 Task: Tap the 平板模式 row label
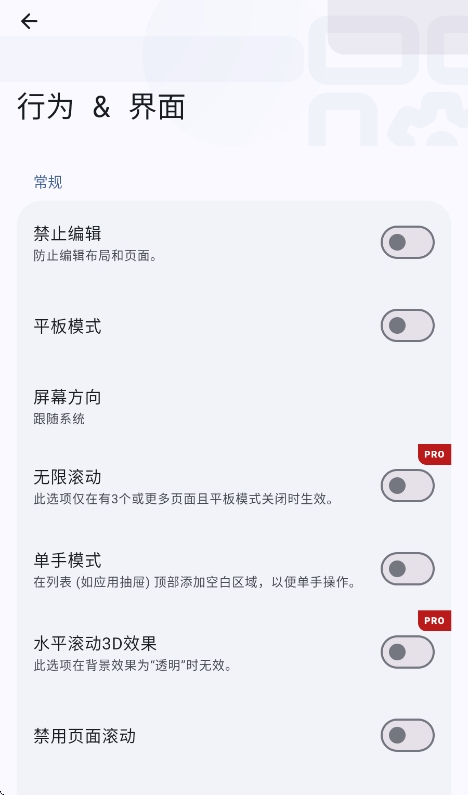point(67,326)
